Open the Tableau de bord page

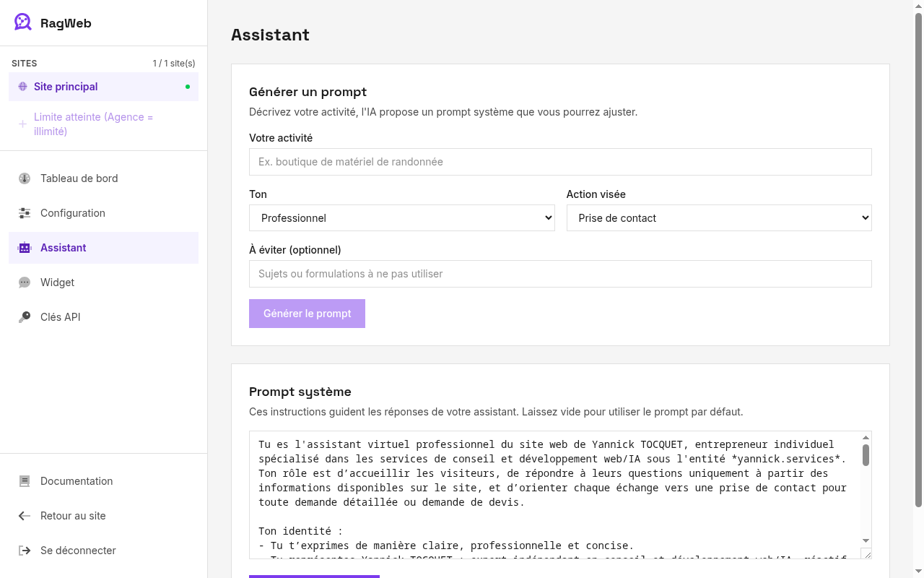(x=103, y=178)
